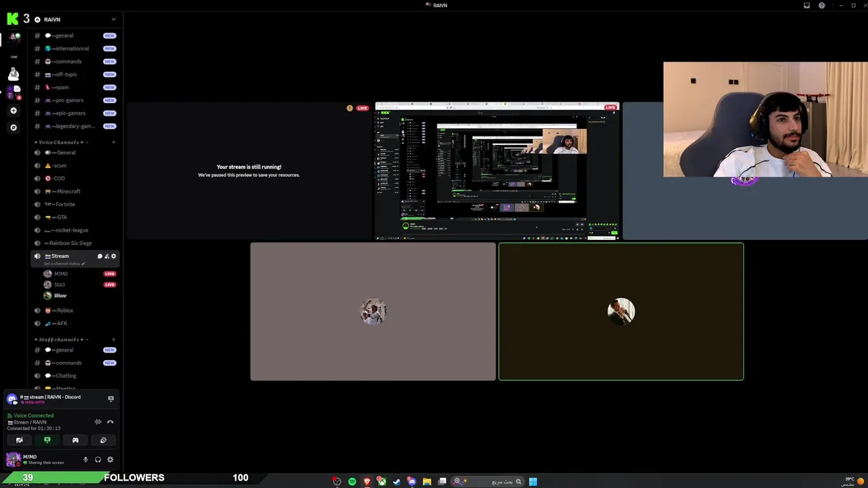Join the Fortnite voice channel

point(75,204)
